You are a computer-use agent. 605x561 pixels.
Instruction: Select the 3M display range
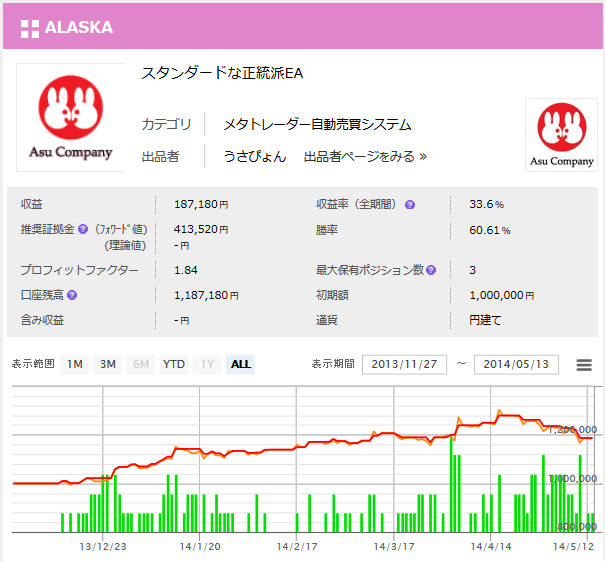(x=108, y=364)
